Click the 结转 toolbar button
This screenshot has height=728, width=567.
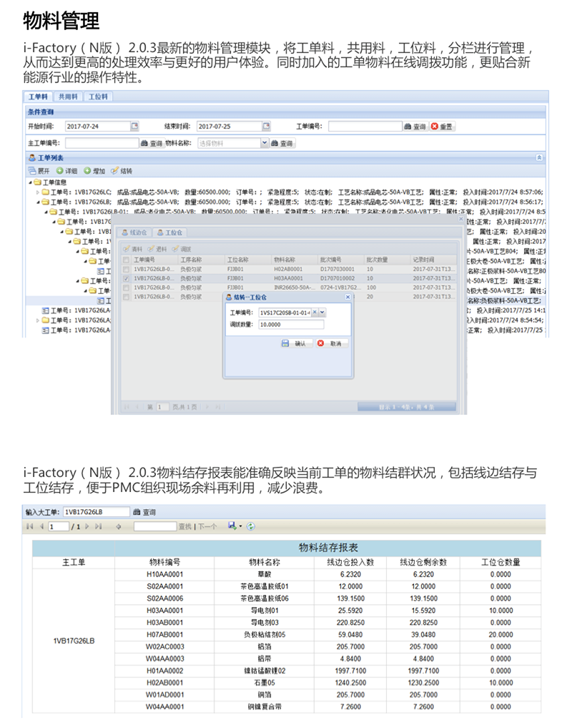122,171
